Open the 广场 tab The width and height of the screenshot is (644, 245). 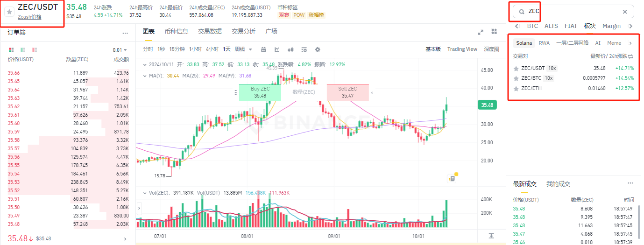(271, 31)
